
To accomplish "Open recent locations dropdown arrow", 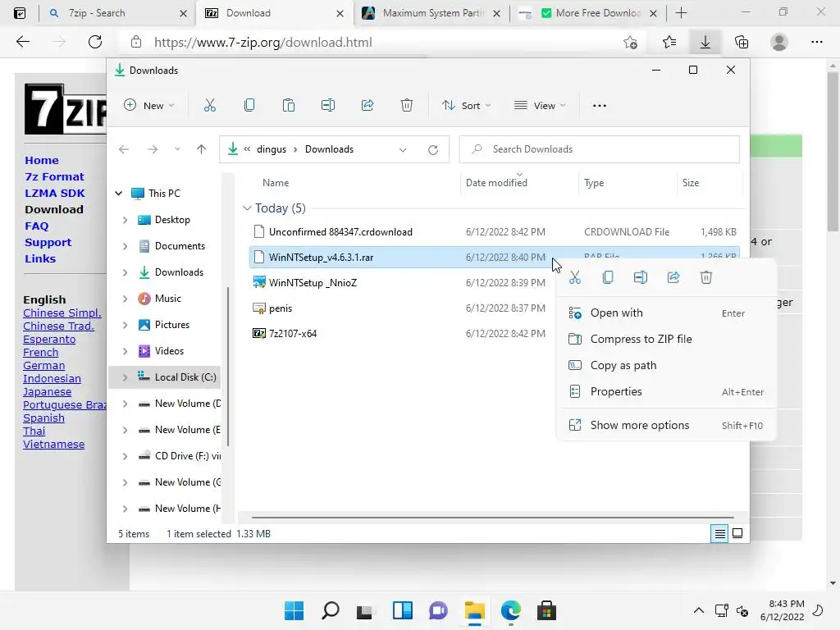I will [x=177, y=149].
